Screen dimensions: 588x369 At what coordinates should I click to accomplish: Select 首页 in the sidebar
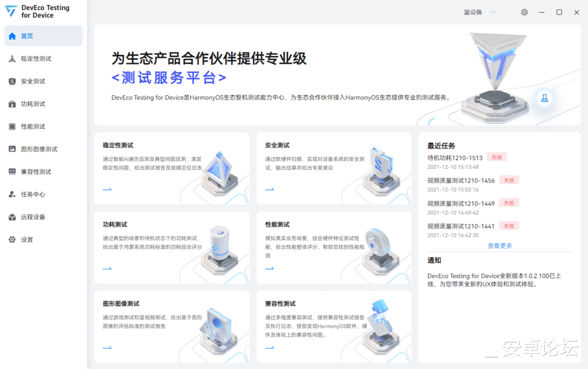44,36
